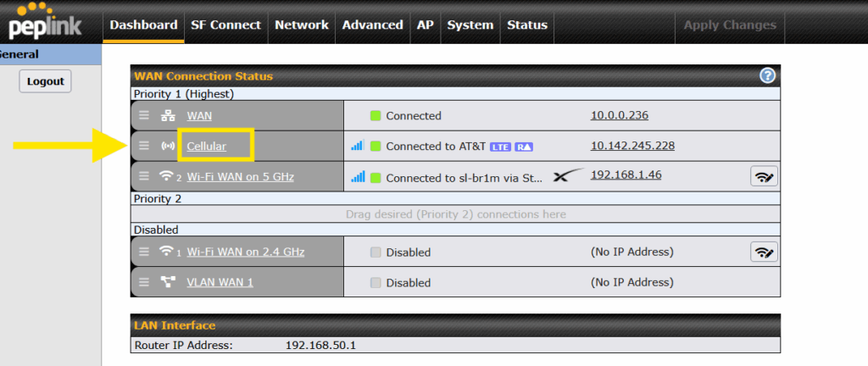The image size is (868, 366).
Task: Click the Priority 2 drop zone area
Action: coord(455,214)
